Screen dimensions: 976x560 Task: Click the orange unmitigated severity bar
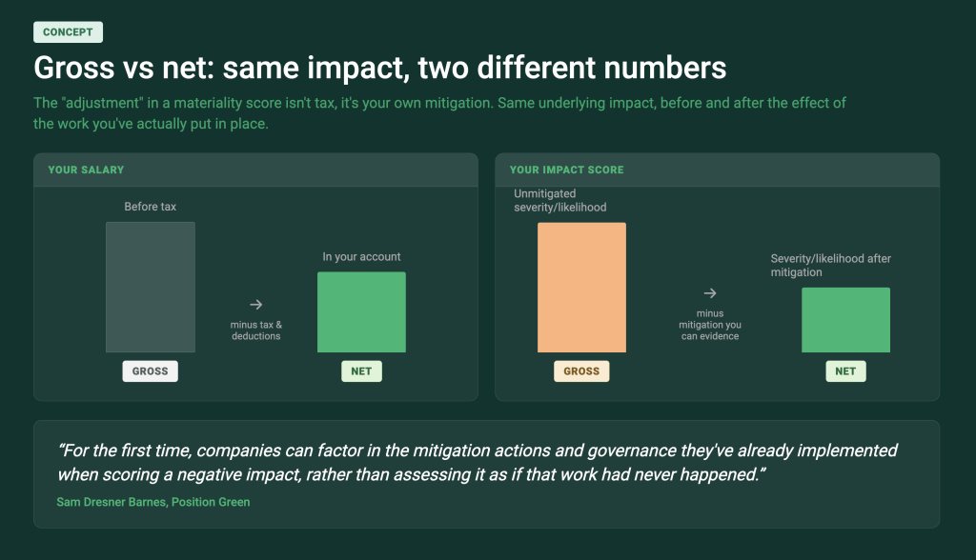[x=582, y=287]
